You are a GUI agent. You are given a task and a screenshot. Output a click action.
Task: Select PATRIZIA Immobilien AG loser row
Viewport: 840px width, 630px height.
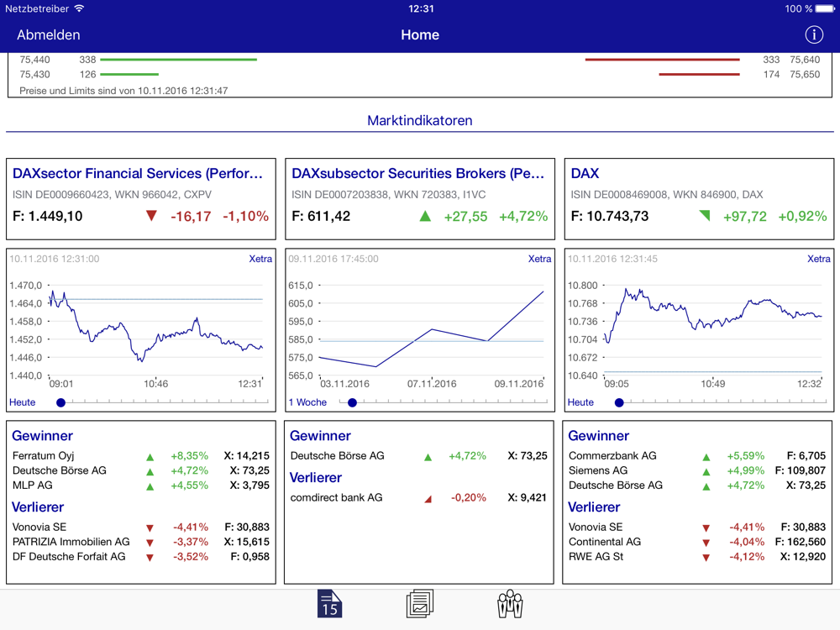(x=141, y=542)
